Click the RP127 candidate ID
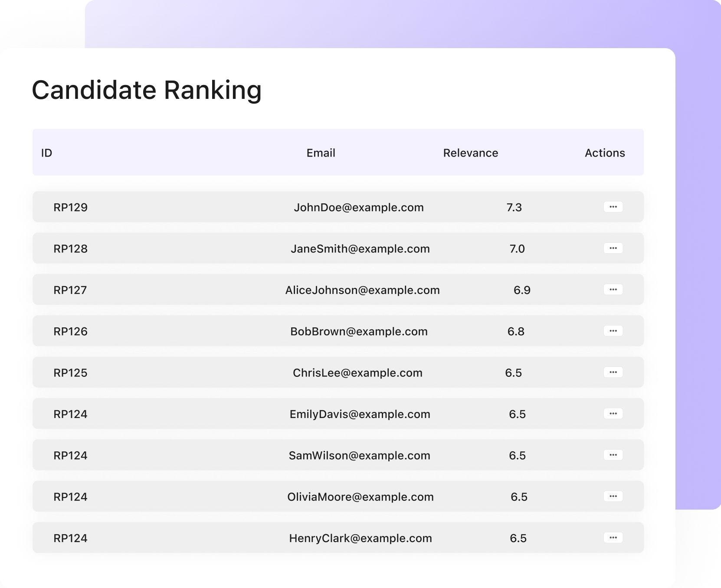This screenshot has width=721, height=588. pos(70,290)
